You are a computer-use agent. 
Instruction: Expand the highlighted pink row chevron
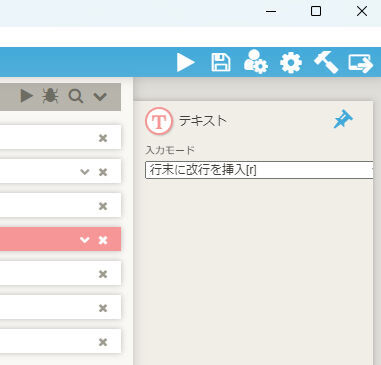[x=85, y=240]
